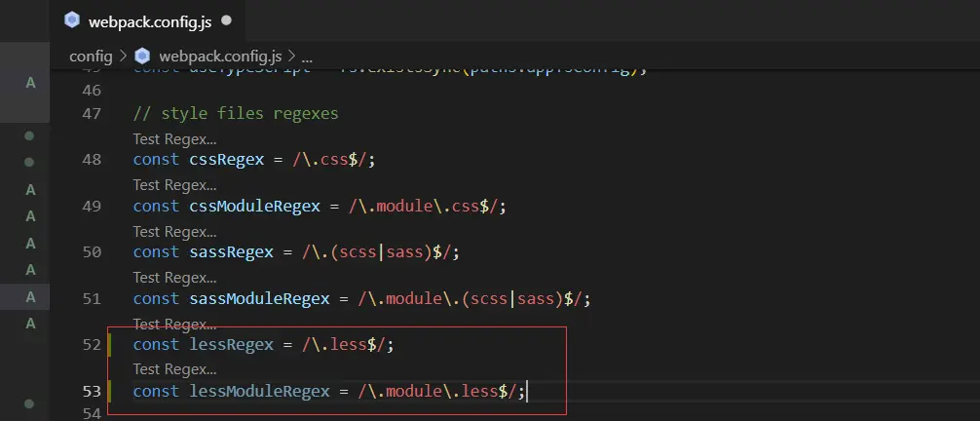Click Test Regex above cssModuleRegex line
The height and width of the screenshot is (421, 980).
tap(175, 185)
